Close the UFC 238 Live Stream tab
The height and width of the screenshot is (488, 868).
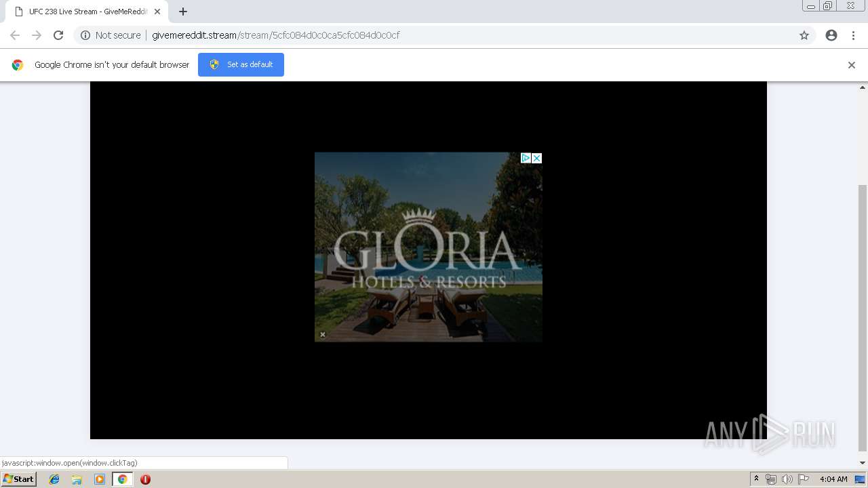pos(157,12)
